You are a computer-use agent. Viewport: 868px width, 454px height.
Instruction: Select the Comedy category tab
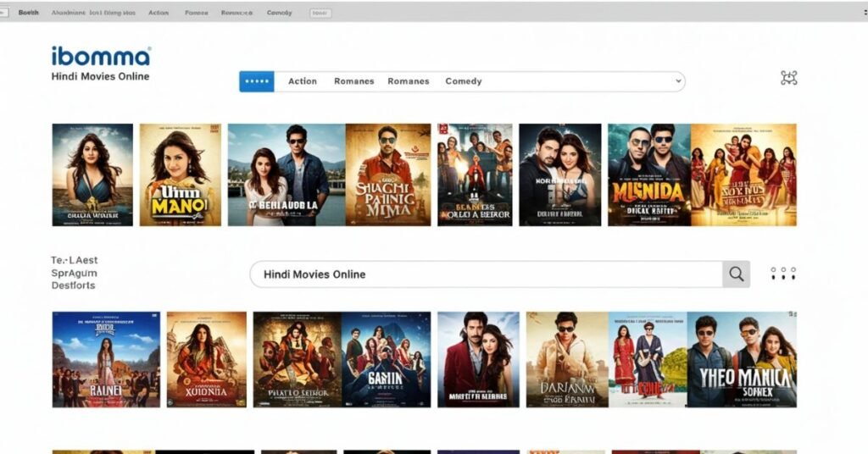point(464,81)
